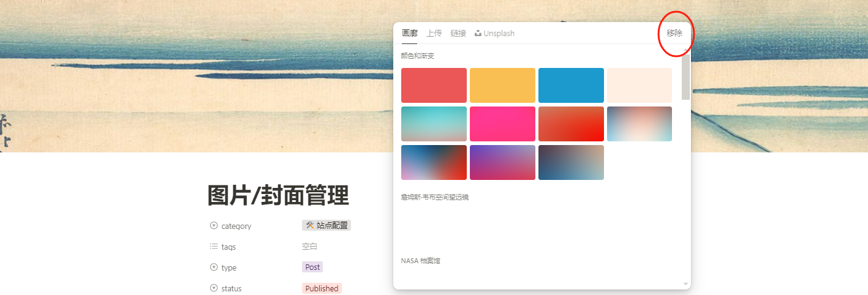
Task: Click the empty tags field 空白
Action: pyautogui.click(x=310, y=247)
